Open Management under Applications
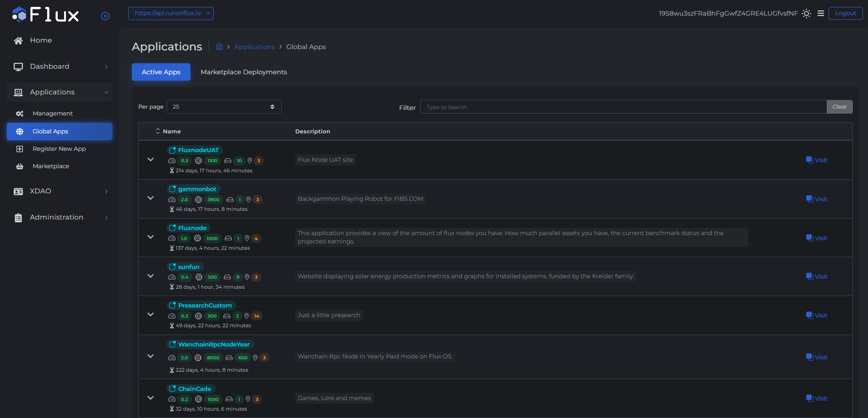 pos(52,114)
